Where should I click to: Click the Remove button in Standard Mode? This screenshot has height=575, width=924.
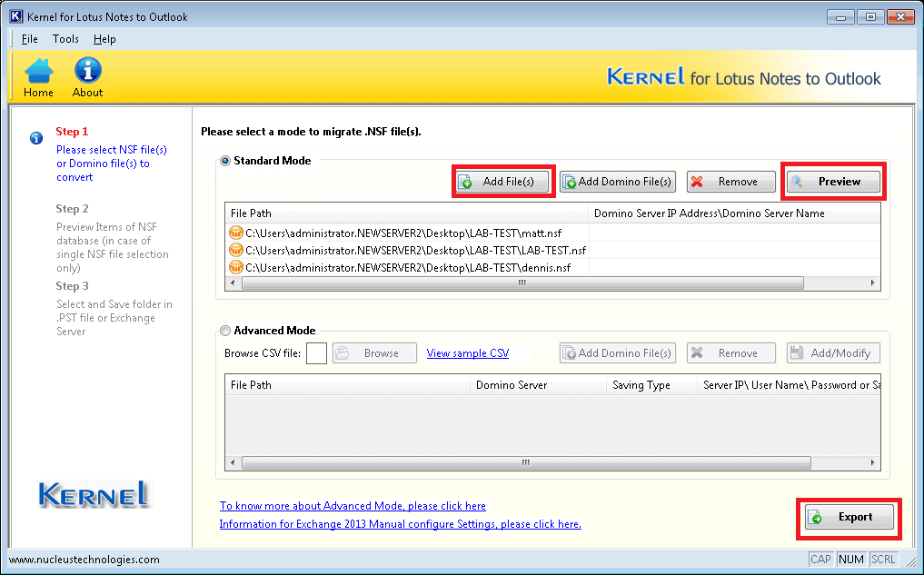click(730, 182)
